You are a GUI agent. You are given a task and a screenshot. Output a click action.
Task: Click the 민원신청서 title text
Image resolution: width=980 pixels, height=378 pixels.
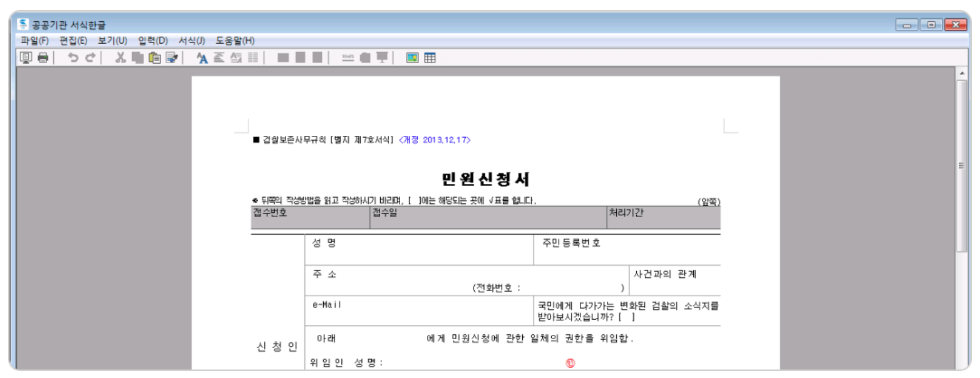point(486,180)
